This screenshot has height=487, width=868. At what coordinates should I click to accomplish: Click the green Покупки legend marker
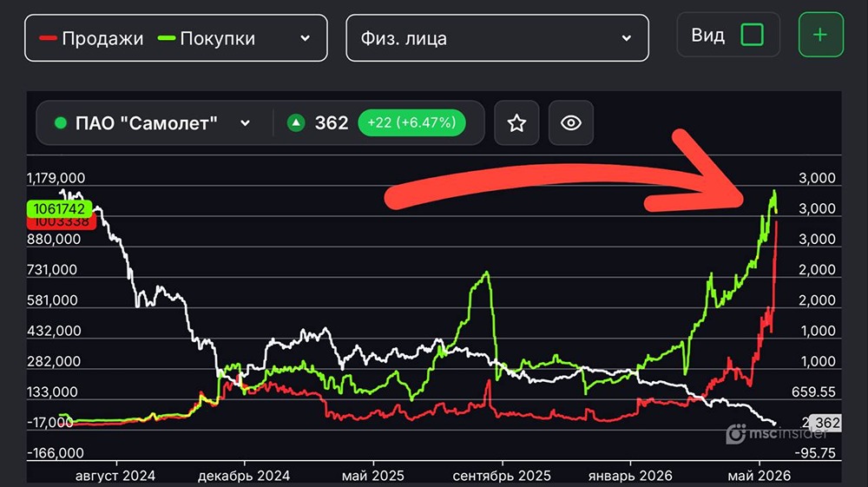(x=167, y=37)
